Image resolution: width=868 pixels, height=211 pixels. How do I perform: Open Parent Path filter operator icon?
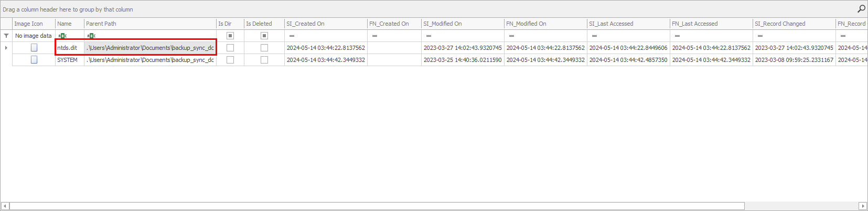pos(91,36)
